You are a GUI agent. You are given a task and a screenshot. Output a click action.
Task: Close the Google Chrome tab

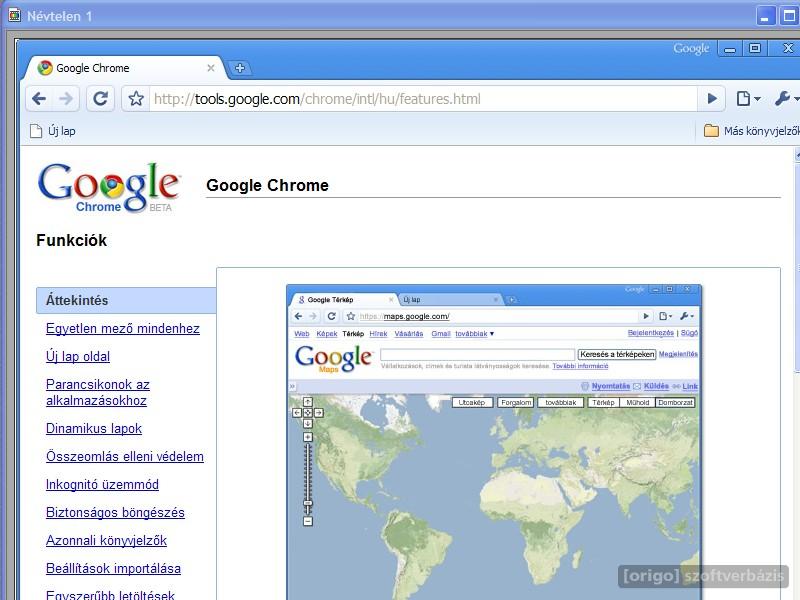[x=211, y=68]
